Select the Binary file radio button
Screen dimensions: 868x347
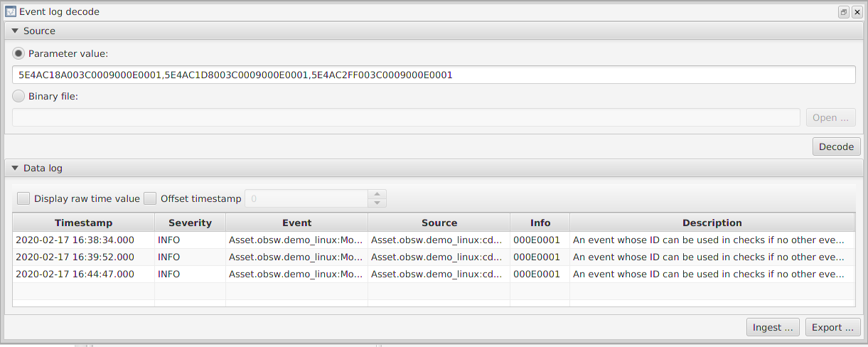pyautogui.click(x=18, y=96)
